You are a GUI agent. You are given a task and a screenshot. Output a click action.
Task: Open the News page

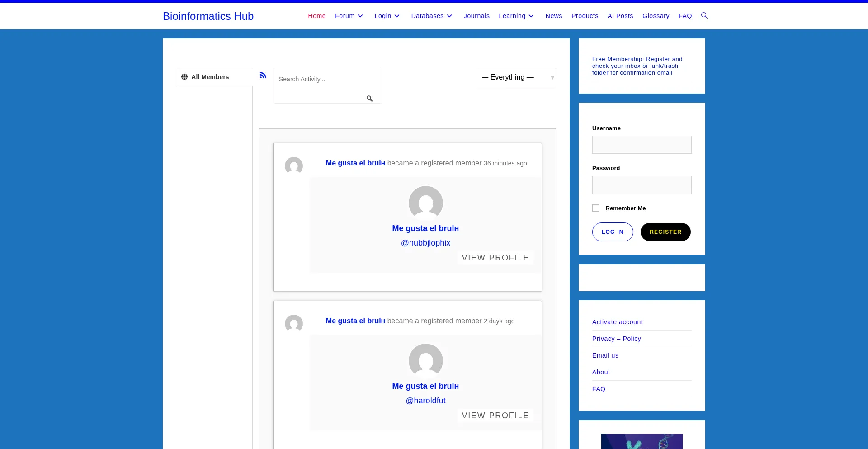pyautogui.click(x=554, y=16)
